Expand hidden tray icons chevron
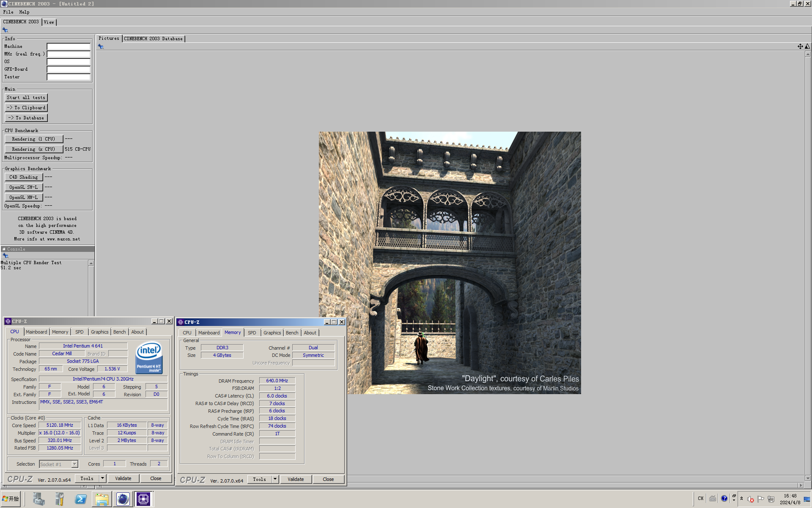 741,499
